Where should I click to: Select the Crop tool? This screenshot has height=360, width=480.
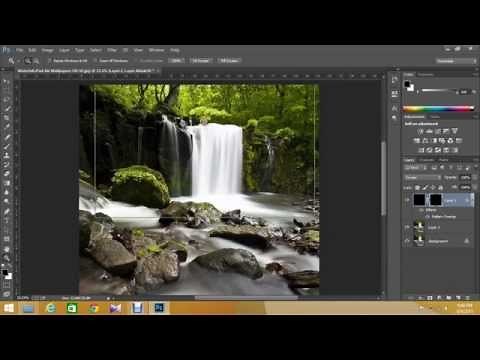tap(6, 118)
